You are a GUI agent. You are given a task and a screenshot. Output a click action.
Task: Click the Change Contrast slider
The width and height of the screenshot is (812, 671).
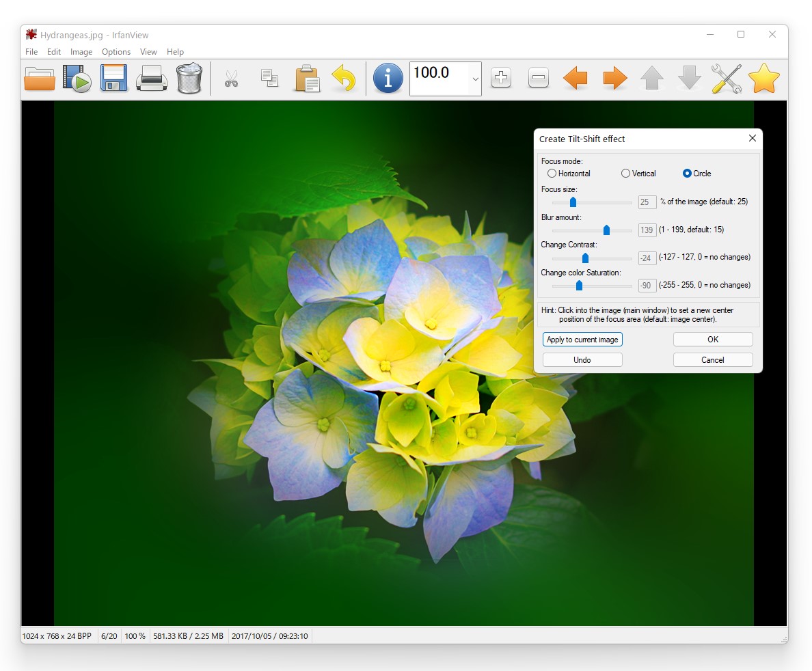click(592, 258)
